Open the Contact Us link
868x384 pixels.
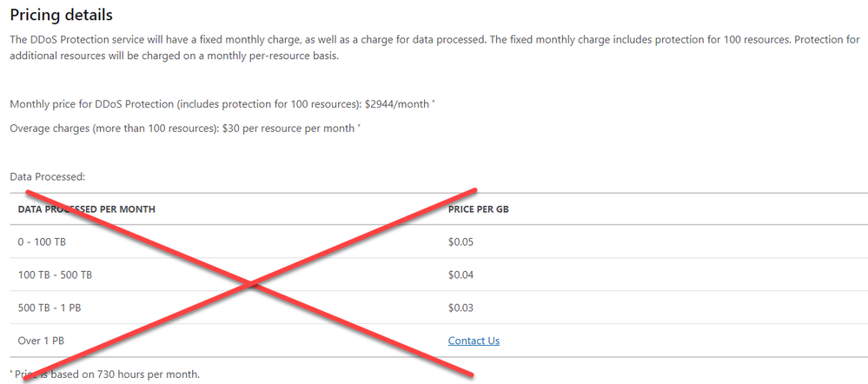(x=474, y=341)
